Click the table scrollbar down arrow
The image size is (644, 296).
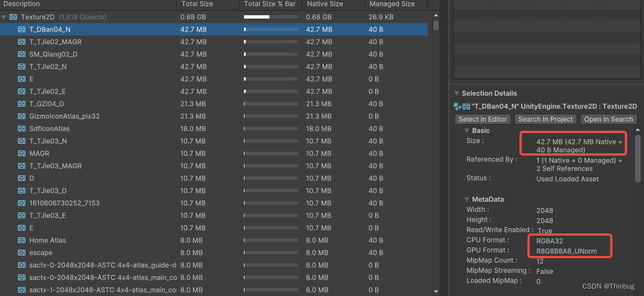(x=436, y=292)
